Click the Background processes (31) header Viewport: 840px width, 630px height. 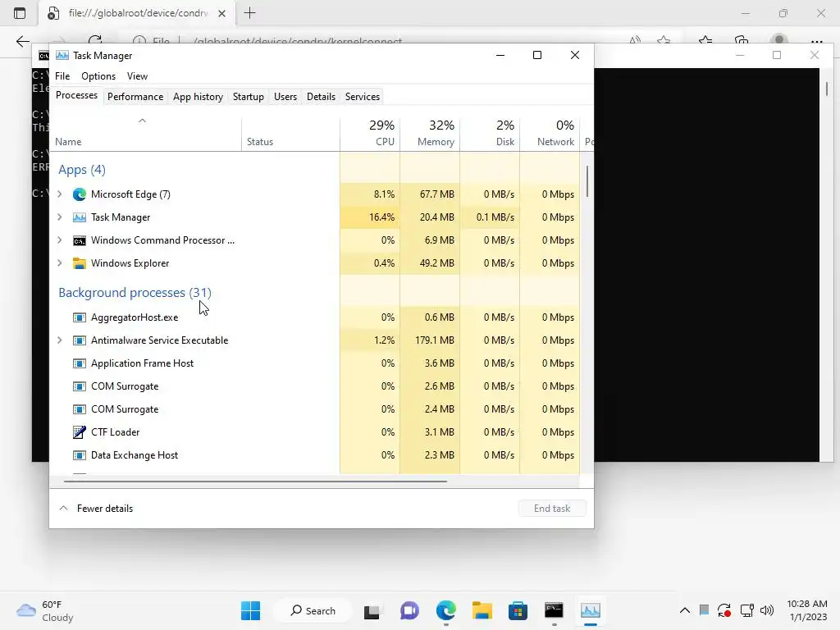(135, 293)
